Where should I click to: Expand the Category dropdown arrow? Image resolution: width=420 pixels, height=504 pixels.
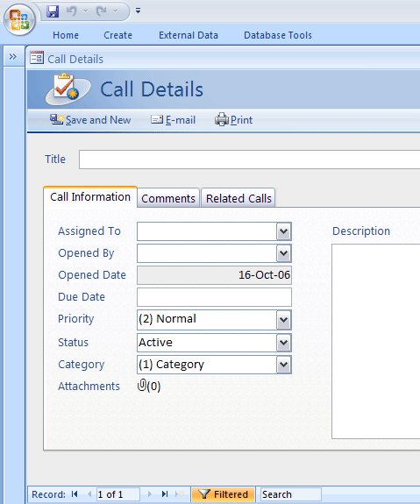(283, 365)
